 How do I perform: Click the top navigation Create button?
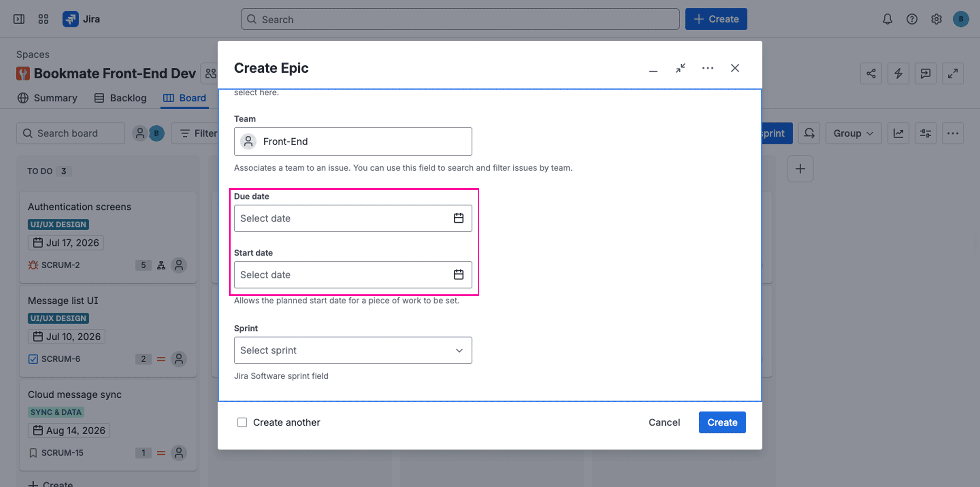tap(716, 19)
